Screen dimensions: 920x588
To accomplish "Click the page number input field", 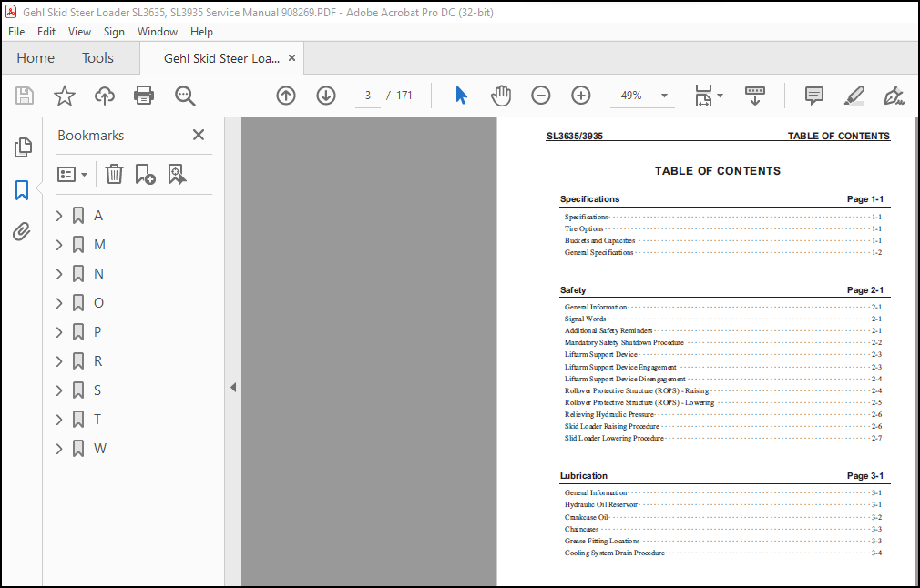I will coord(368,96).
